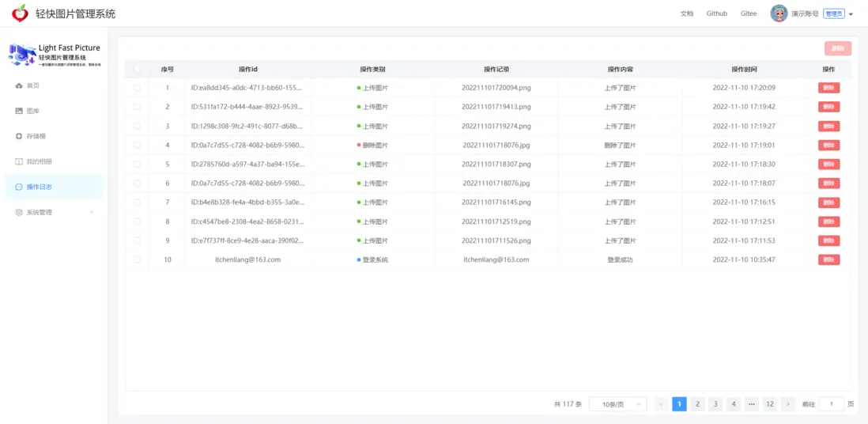Check the checkbox for row 5

[x=138, y=164]
